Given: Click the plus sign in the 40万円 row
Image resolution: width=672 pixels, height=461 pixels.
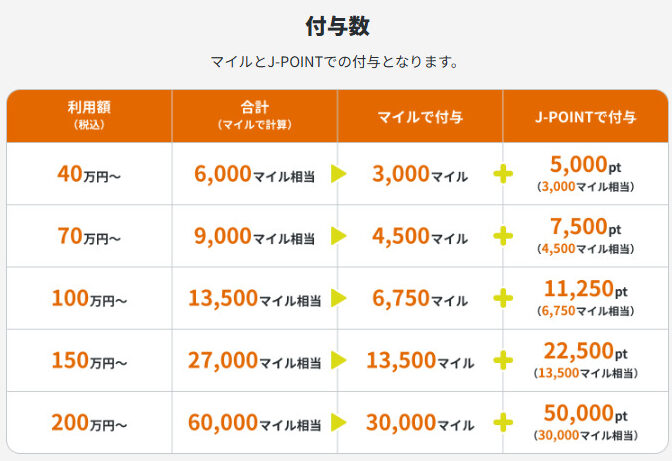Looking at the screenshot, I should point(504,174).
